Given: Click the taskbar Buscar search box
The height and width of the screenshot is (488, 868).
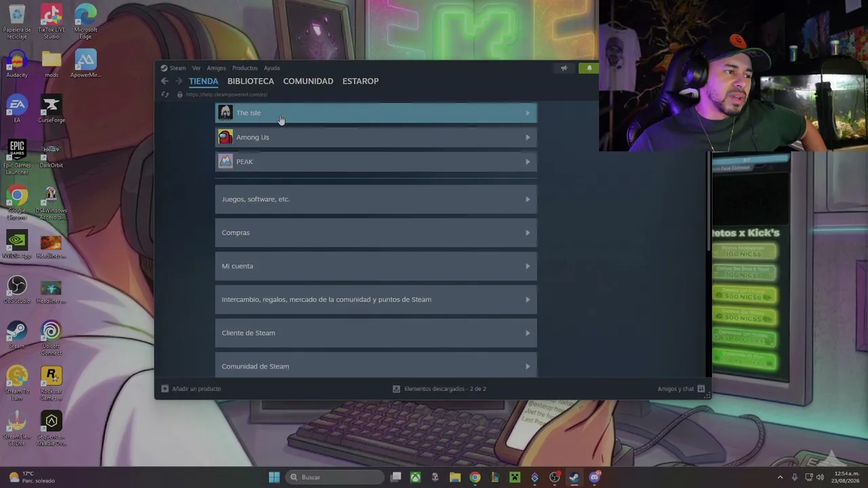Looking at the screenshot, I should (x=336, y=477).
